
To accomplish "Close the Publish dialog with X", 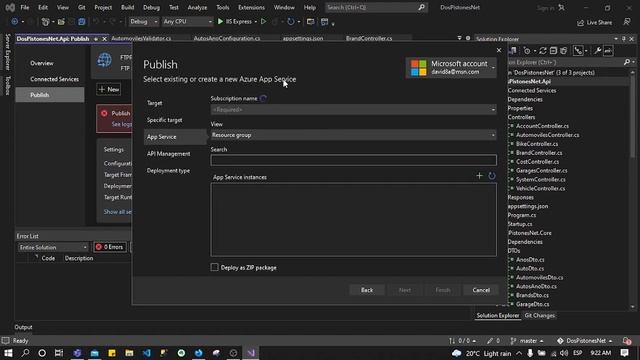I will tap(499, 50).
